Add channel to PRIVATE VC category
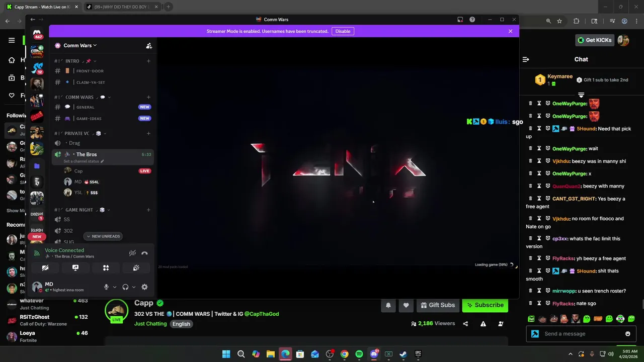 click(148, 133)
